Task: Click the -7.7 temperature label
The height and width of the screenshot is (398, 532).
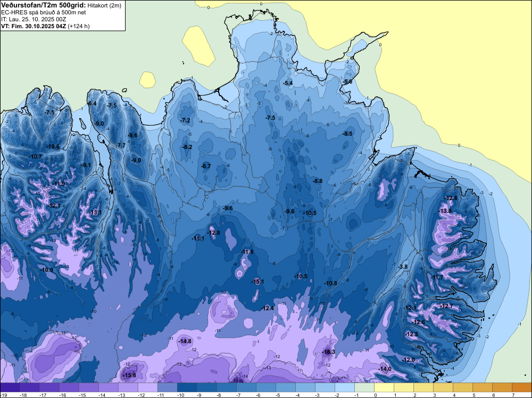Action: (121, 145)
